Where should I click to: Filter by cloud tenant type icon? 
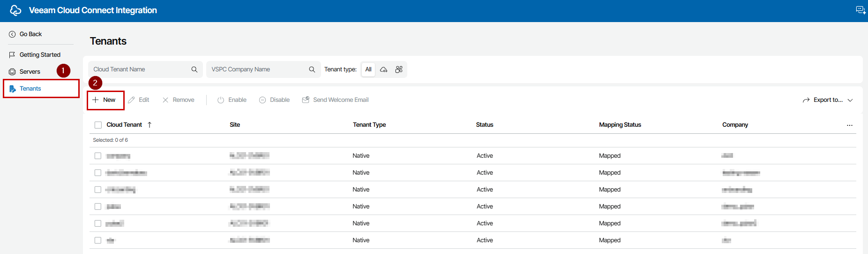[383, 69]
